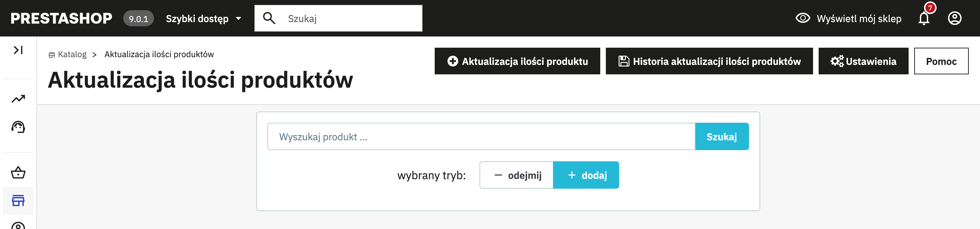Click the 'Aktualizacja ilości produktu' button
980x229 pixels.
point(517,61)
